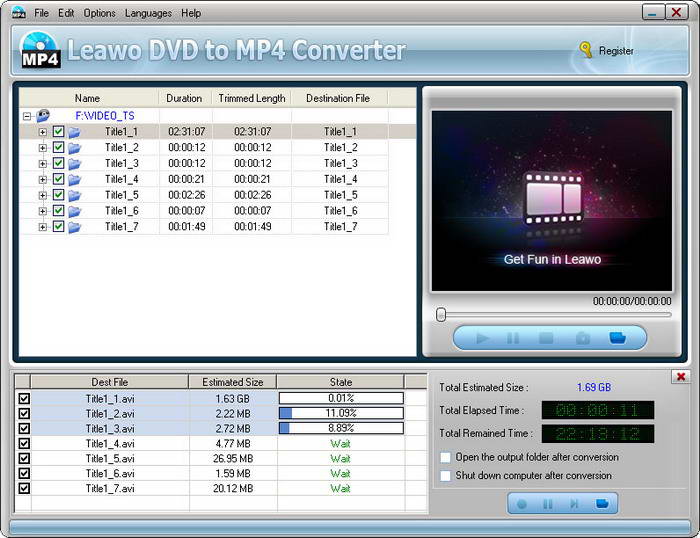Uncheck the Title1_4 checkbox in tree
The height and width of the screenshot is (538, 700).
(58, 179)
